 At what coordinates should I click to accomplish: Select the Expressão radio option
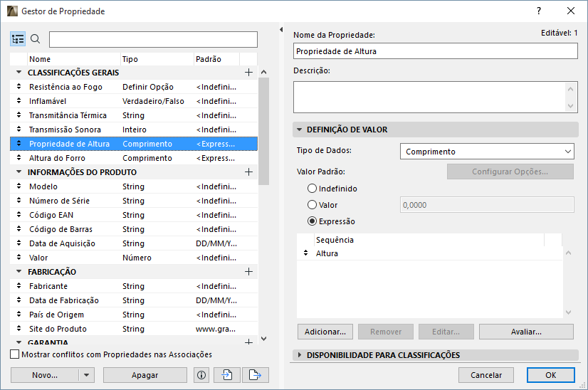coord(312,221)
